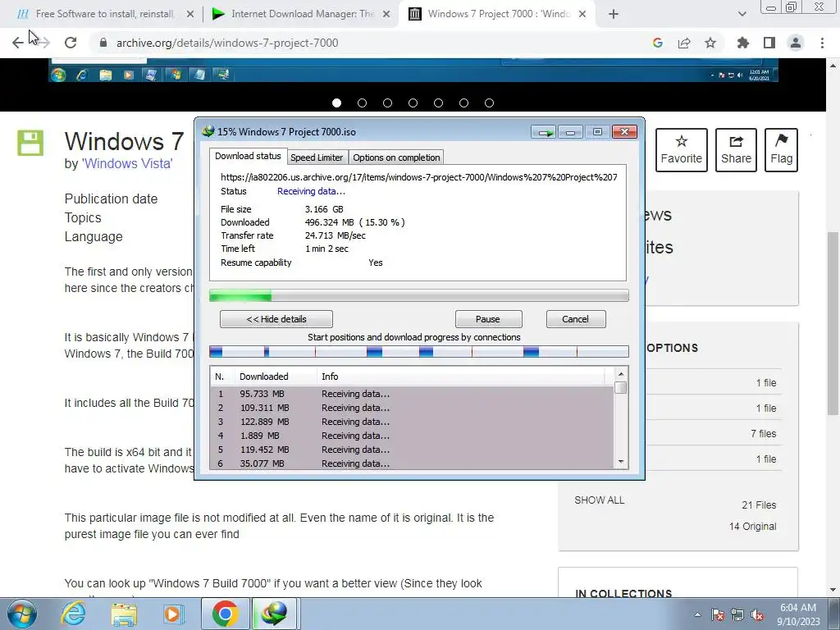The width and height of the screenshot is (840, 630).
Task: Open a new browser tab
Action: coord(614,15)
